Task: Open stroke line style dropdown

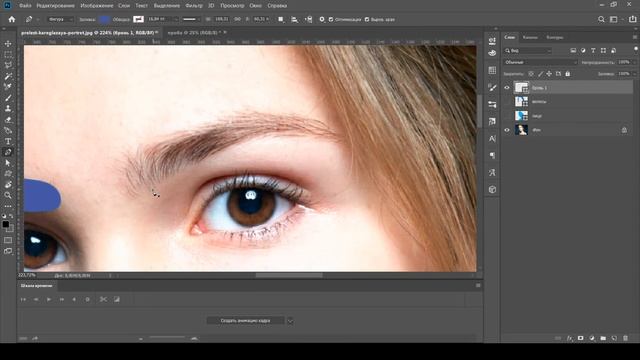Action: coord(190,19)
